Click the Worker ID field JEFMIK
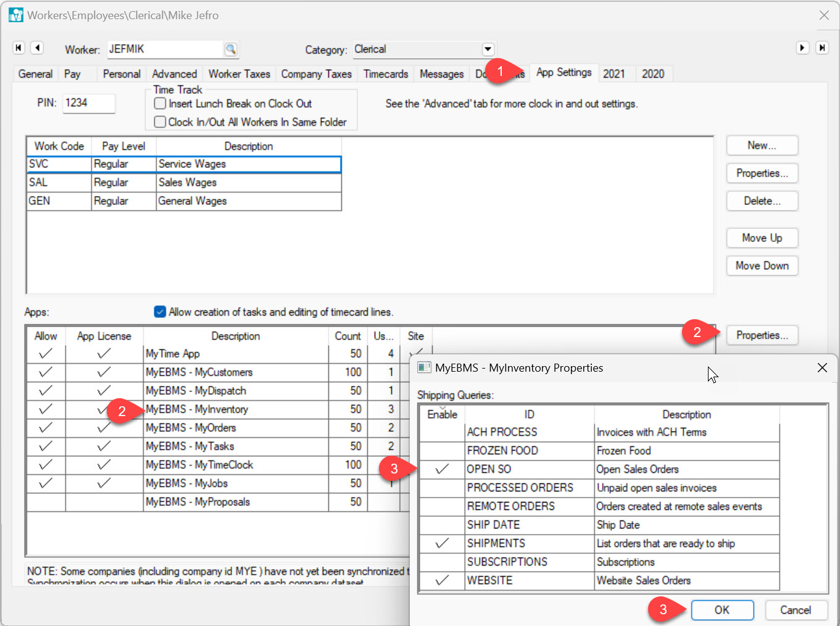Image resolution: width=840 pixels, height=626 pixels. click(165, 49)
